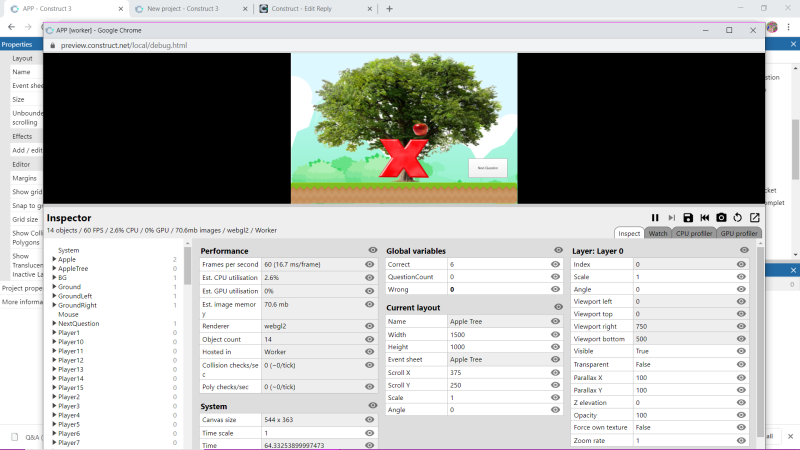Click the preview address bar URL
This screenshot has width=800, height=450.
pos(124,45)
